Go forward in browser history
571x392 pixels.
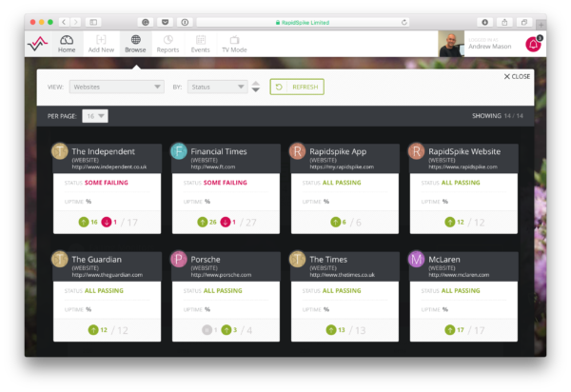76,22
